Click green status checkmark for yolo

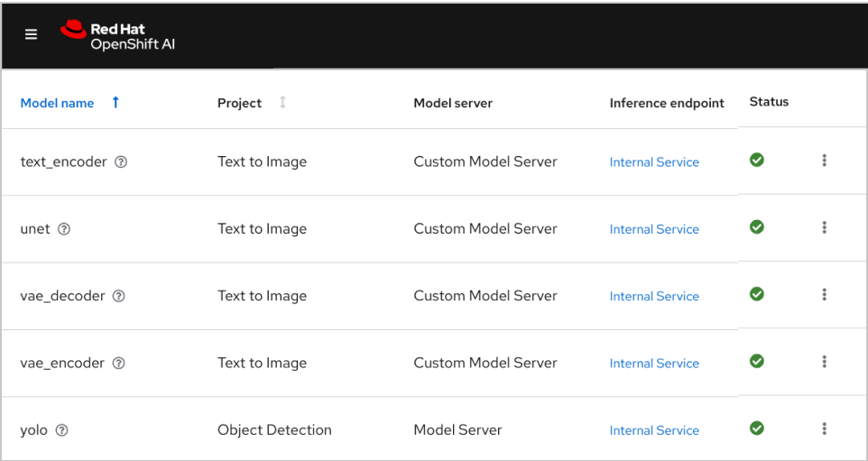tap(757, 428)
